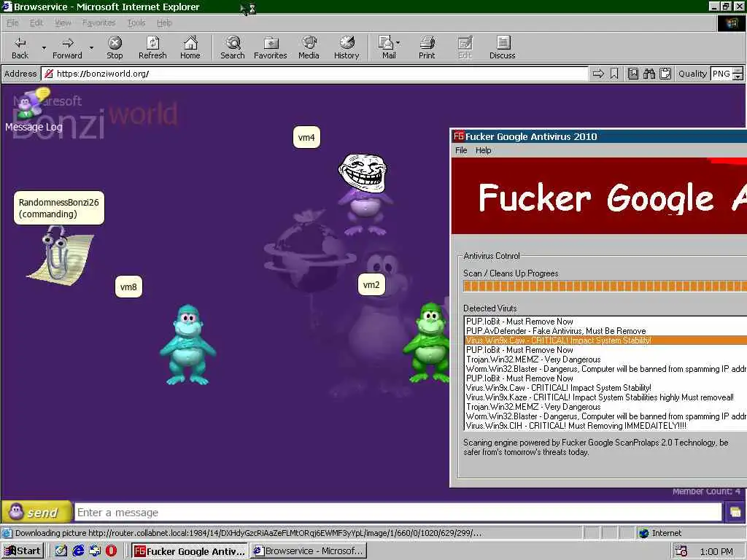The image size is (747, 560).
Task: Click the cyan Bonzi vm8 character
Action: click(x=187, y=345)
